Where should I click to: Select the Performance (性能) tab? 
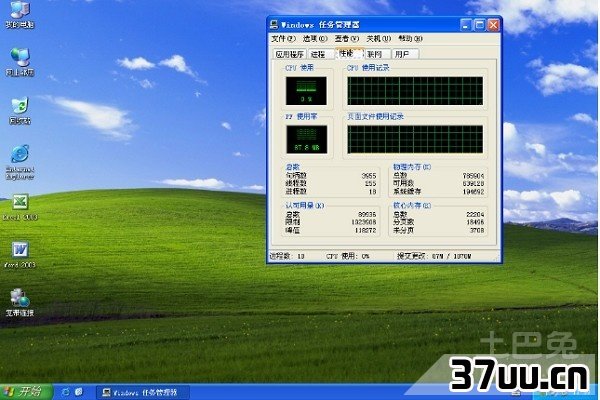pos(349,53)
